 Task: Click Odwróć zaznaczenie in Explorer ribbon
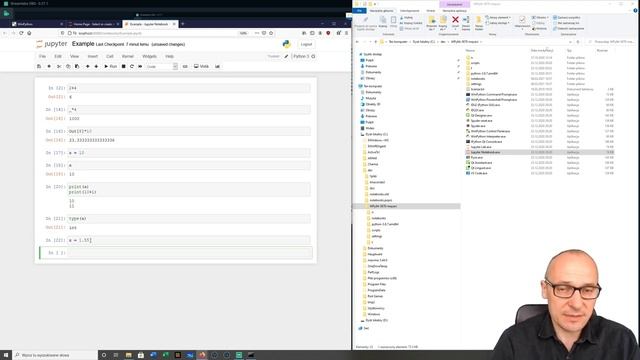tap(569, 29)
